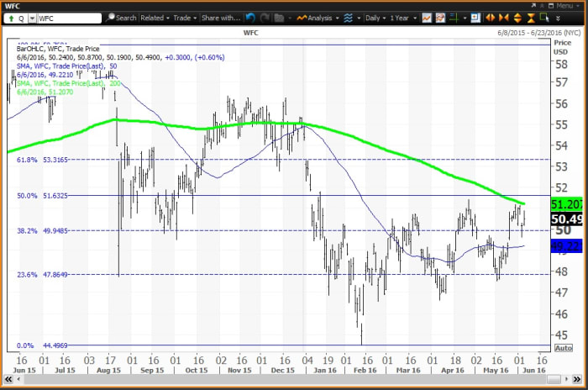
Task: Expand the crosshair tool dropdown arrow
Action: point(465,18)
